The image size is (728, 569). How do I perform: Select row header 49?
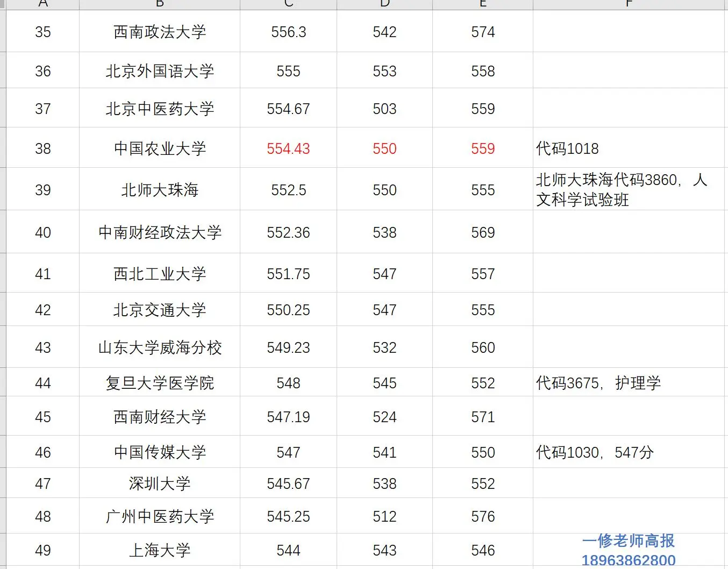(43, 550)
